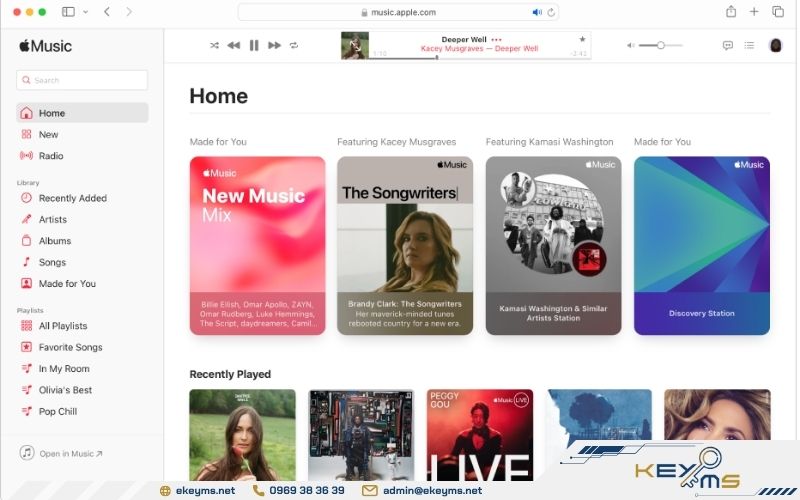Image resolution: width=800 pixels, height=500 pixels.
Task: Open Radio in the sidebar
Action: pyautogui.click(x=82, y=156)
